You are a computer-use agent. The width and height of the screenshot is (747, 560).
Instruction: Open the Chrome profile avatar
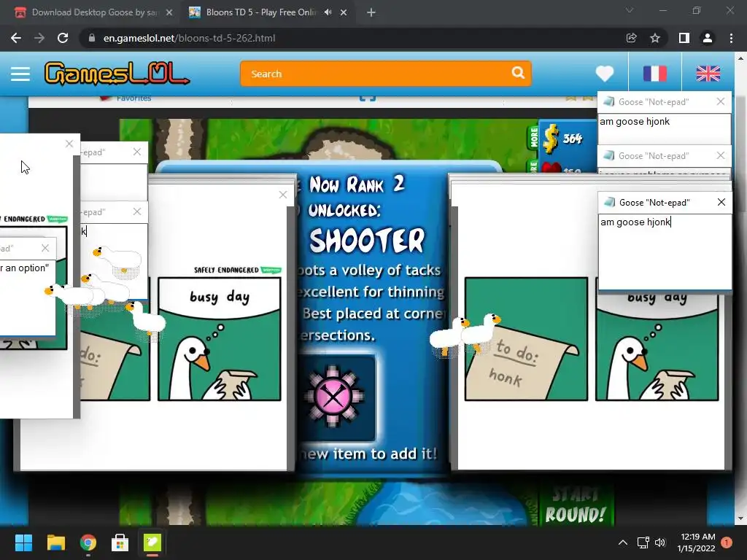[708, 38]
